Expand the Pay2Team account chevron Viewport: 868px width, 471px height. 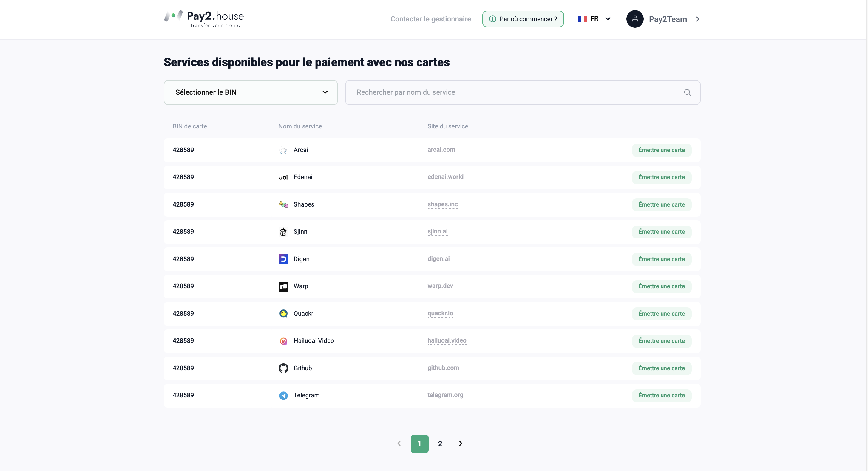tap(697, 19)
